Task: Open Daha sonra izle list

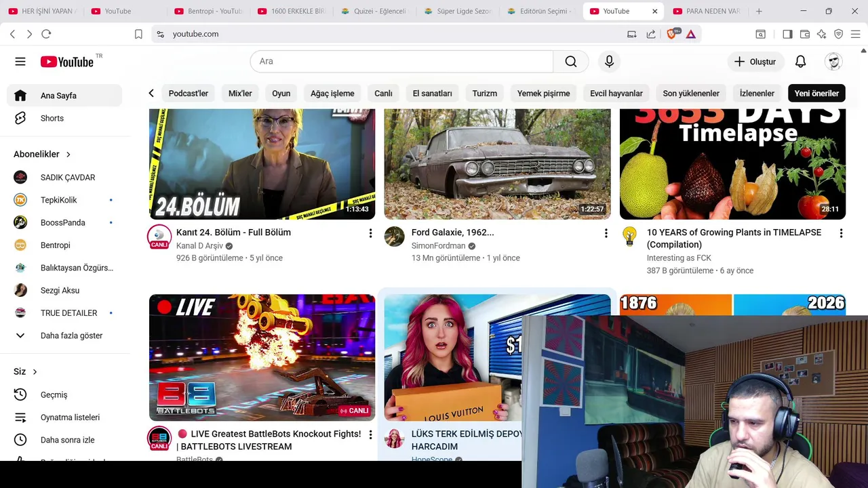Action: coord(64,440)
